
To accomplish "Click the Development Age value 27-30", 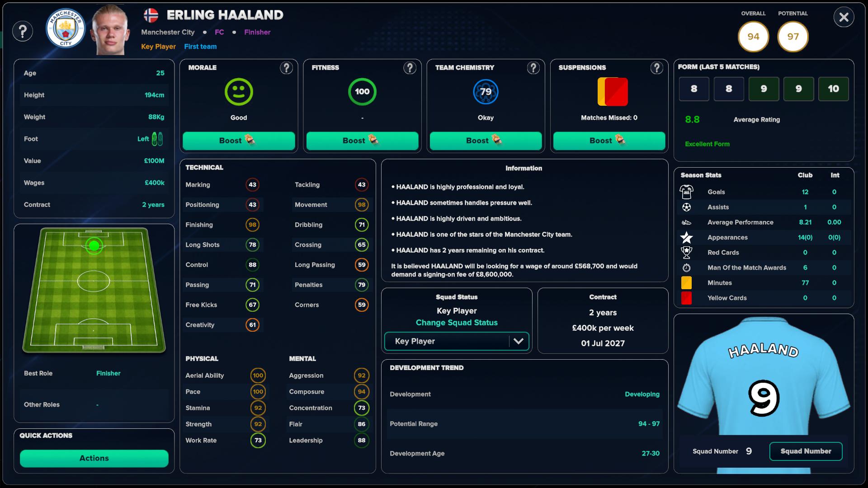I will tap(651, 454).
